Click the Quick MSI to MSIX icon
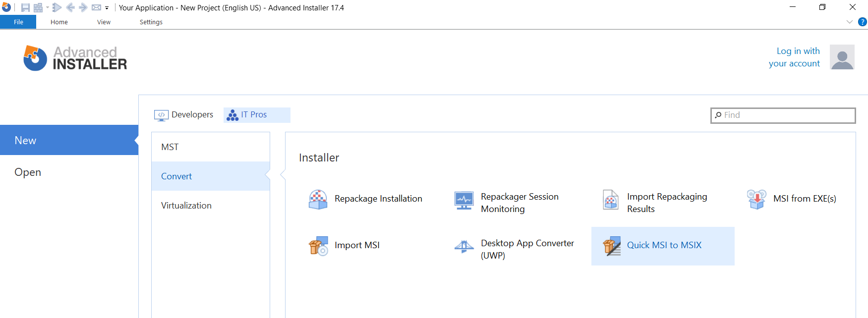This screenshot has width=868, height=318. tap(612, 246)
